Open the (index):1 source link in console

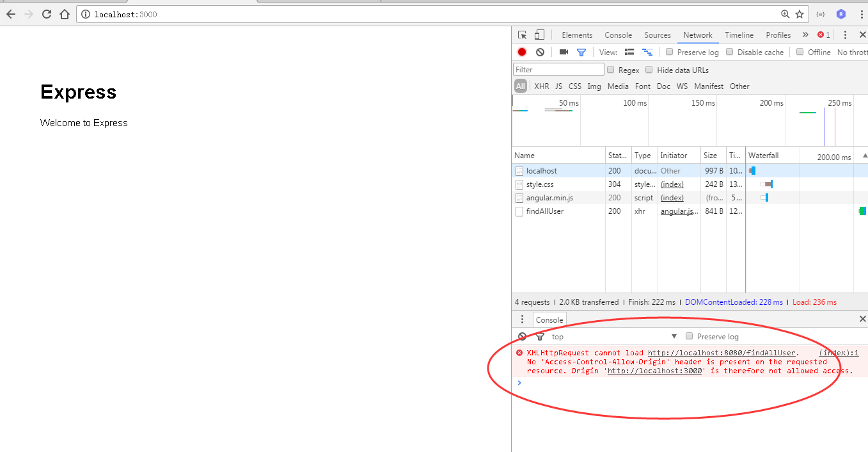coord(839,353)
